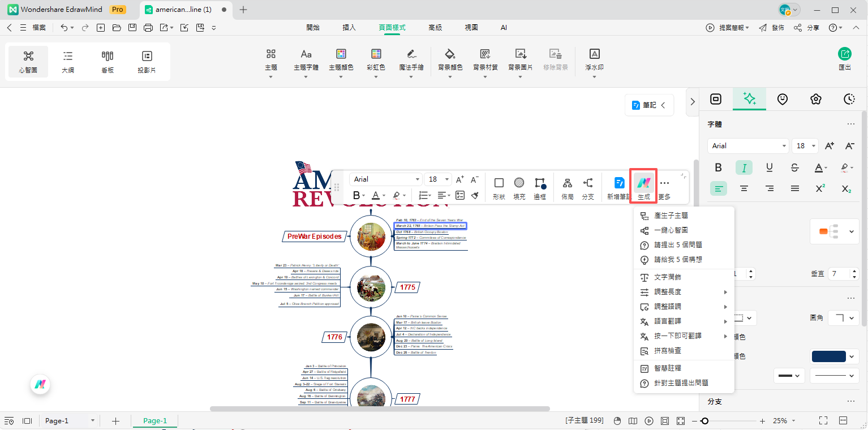This screenshot has width=868, height=430.
Task: Choose 一鍵心智圖 from the context menu
Action: [671, 231]
